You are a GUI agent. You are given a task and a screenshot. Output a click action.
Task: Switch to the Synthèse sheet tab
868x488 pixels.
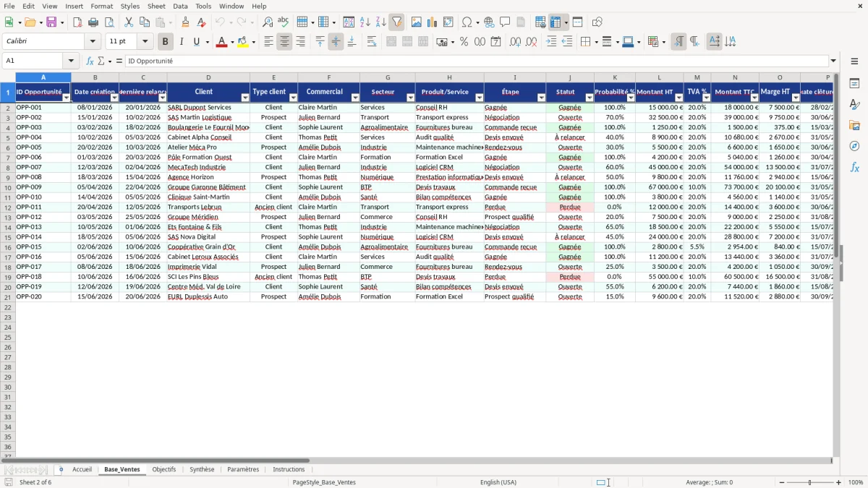(x=202, y=469)
